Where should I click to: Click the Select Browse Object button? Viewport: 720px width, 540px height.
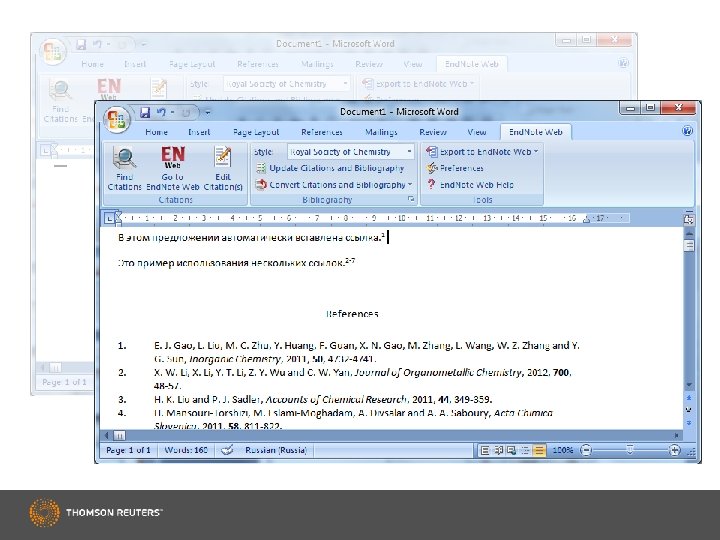click(x=689, y=410)
